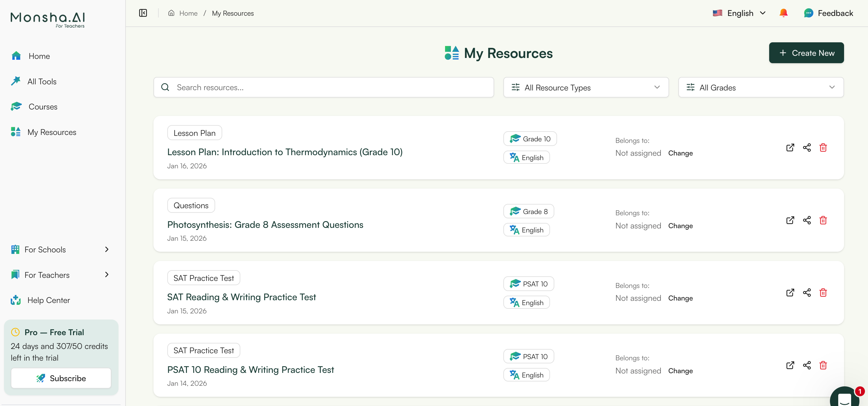This screenshot has height=406, width=868.
Task: Click the Create New button
Action: (x=806, y=53)
